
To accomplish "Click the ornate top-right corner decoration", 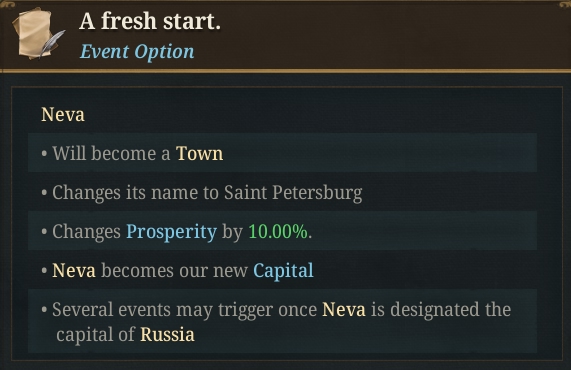I will point(564,4).
